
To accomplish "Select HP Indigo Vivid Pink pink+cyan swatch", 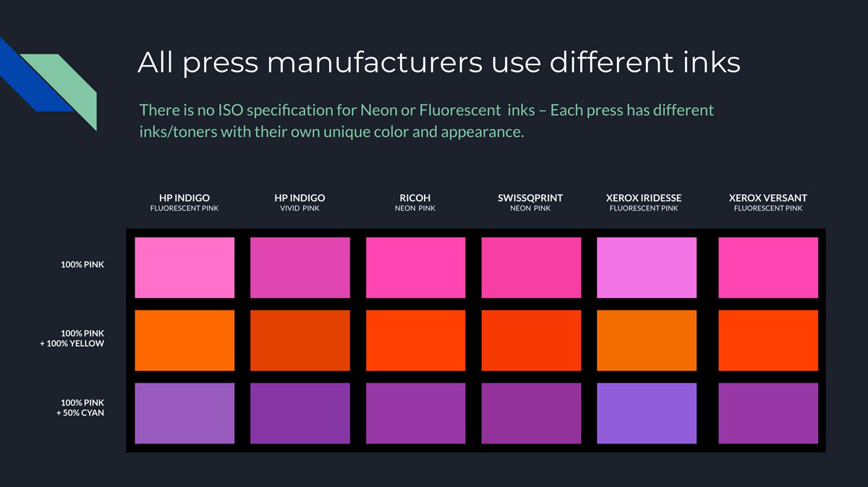I will pyautogui.click(x=300, y=413).
